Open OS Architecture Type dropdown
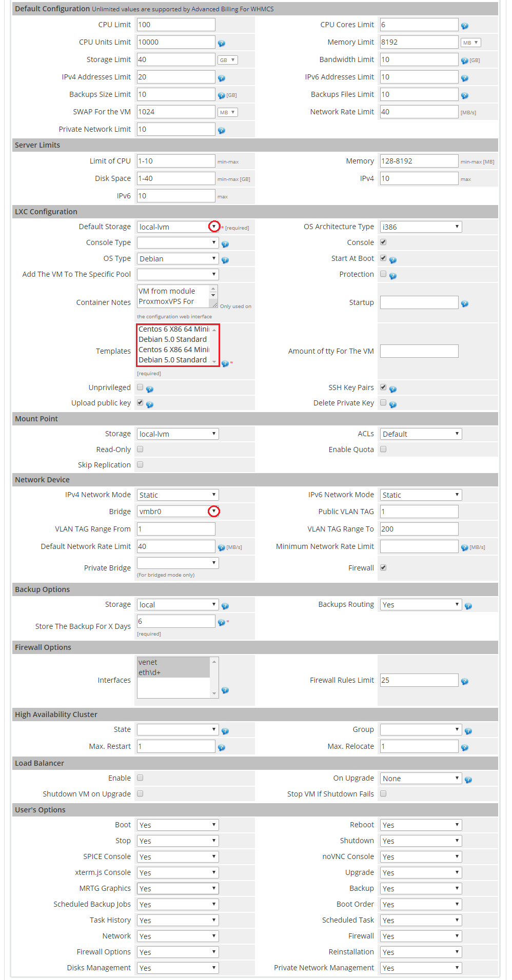 coord(421,227)
